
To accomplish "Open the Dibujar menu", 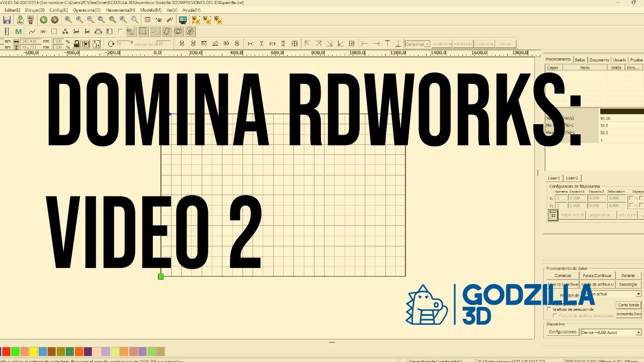I will [35, 10].
